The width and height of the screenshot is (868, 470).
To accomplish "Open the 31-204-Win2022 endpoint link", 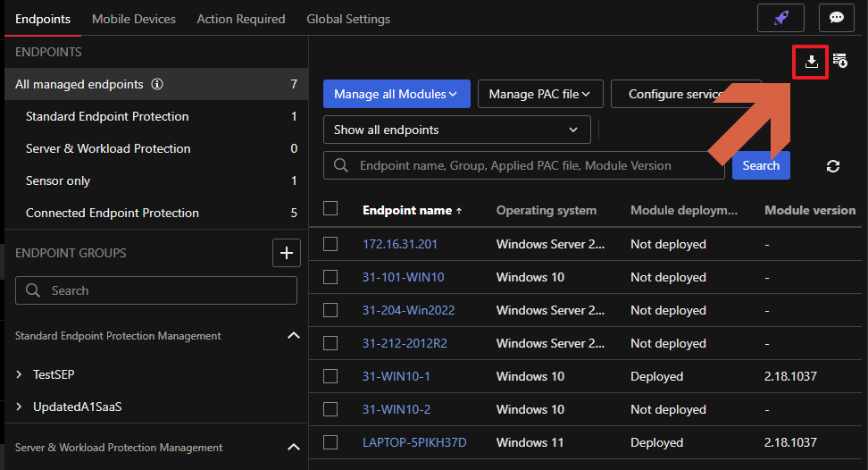I will click(408, 310).
